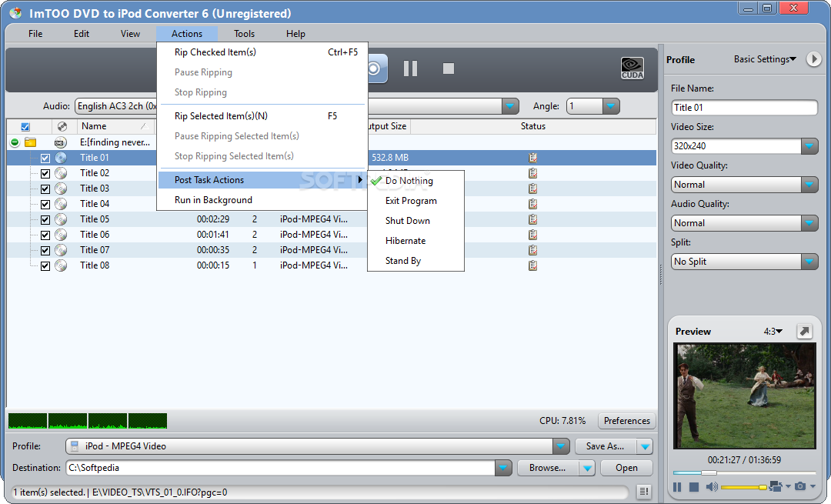The image size is (831, 504).
Task: Uncheck the Title 02 checkbox
Action: (45, 173)
